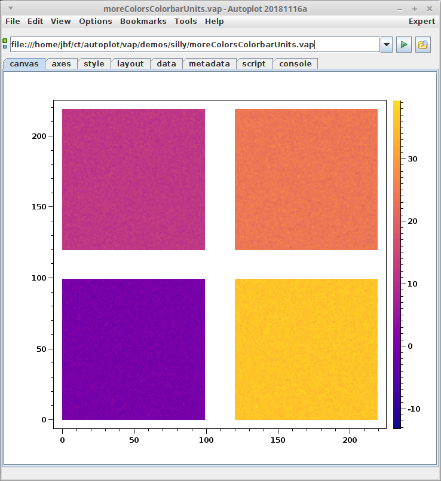The image size is (441, 481).
Task: Click the x-axis tick label 150
Action: [278, 440]
